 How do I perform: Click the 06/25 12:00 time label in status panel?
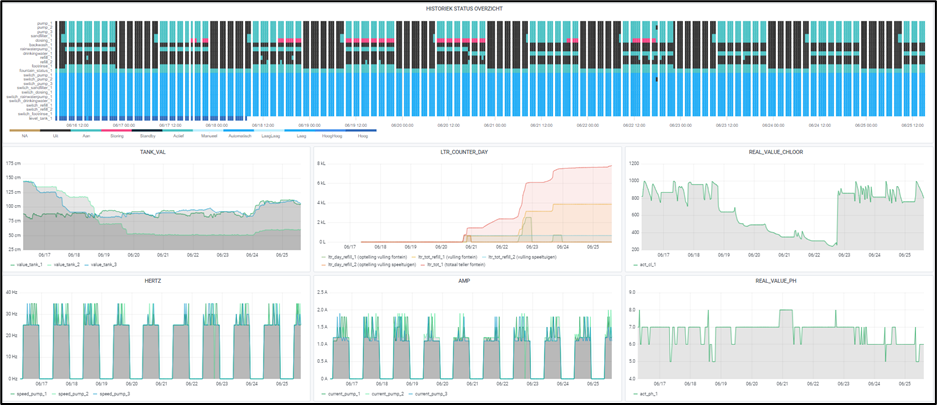pyautogui.click(x=911, y=125)
